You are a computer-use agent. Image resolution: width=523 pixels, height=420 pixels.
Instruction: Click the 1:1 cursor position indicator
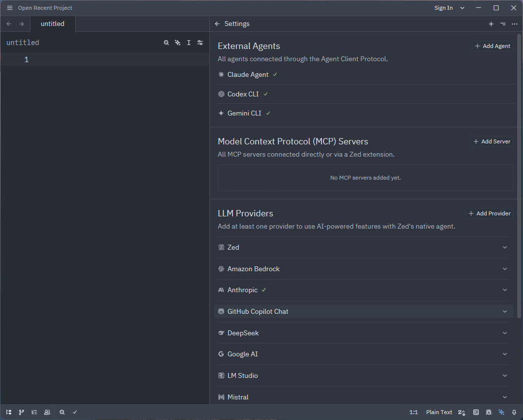[413, 412]
